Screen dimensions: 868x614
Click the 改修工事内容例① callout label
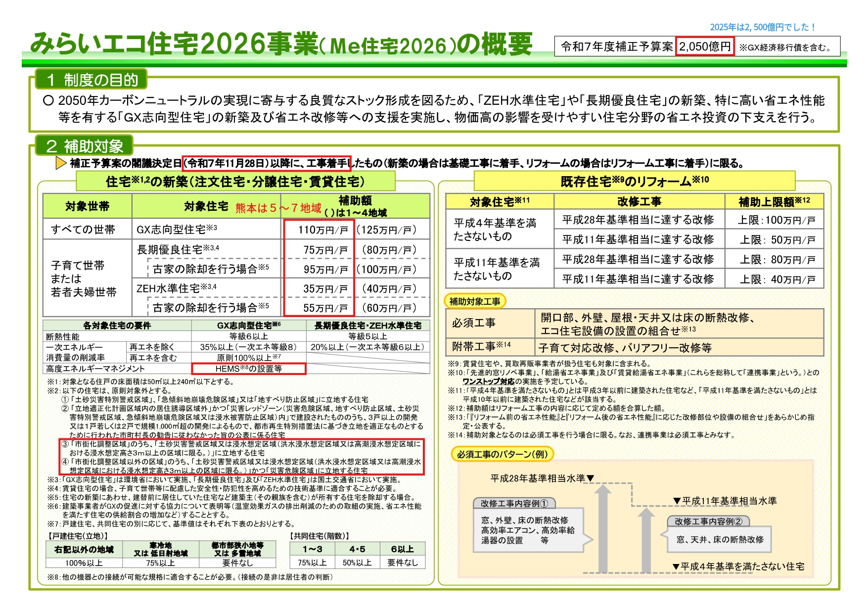[514, 503]
